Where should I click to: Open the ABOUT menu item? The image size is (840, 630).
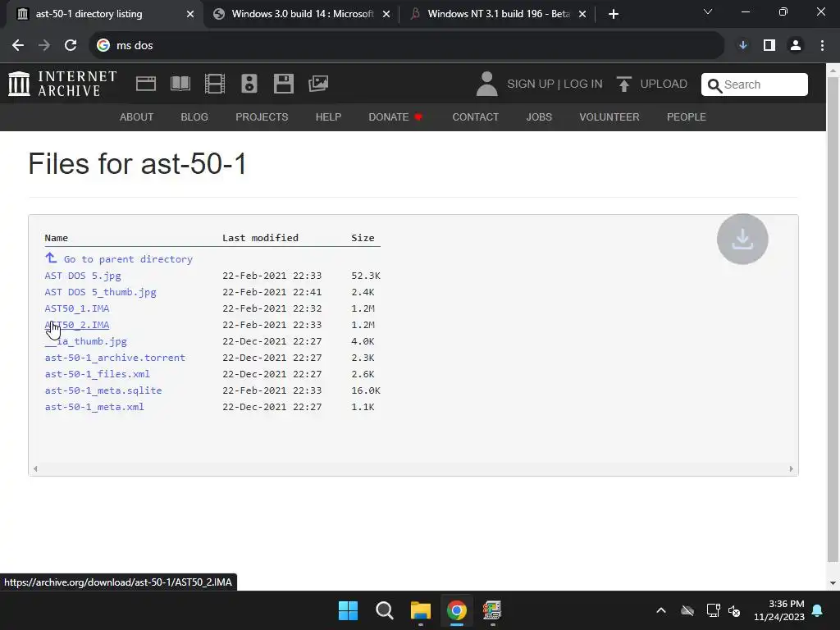tap(137, 116)
